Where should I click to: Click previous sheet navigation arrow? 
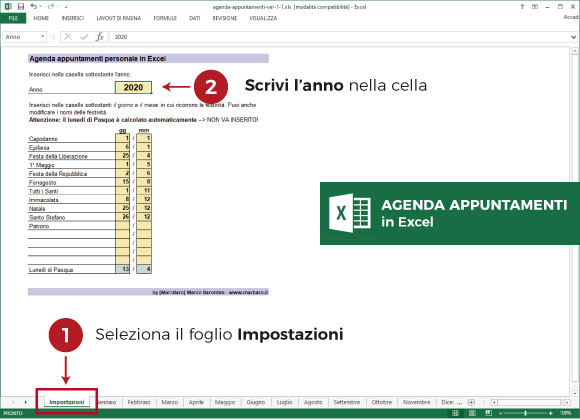[x=13, y=402]
